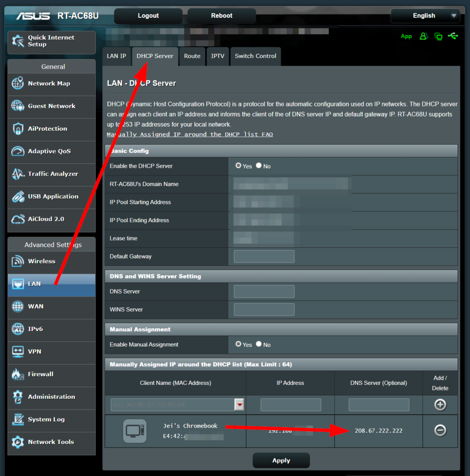The height and width of the screenshot is (476, 470).
Task: Click the AiCloud 2.0 cloud icon
Action: click(x=18, y=219)
